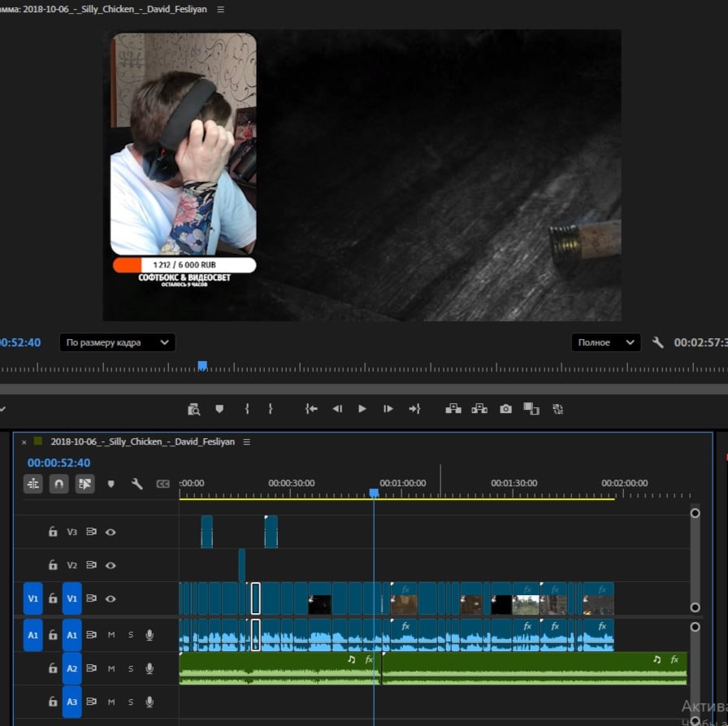
Task: Hide the V3 track output eye
Action: [110, 532]
